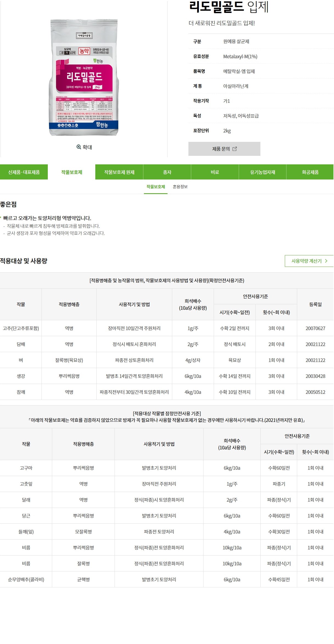Click the 참깨 crop cell
Viewport: 334px width, 644px height.
[x=21, y=392]
